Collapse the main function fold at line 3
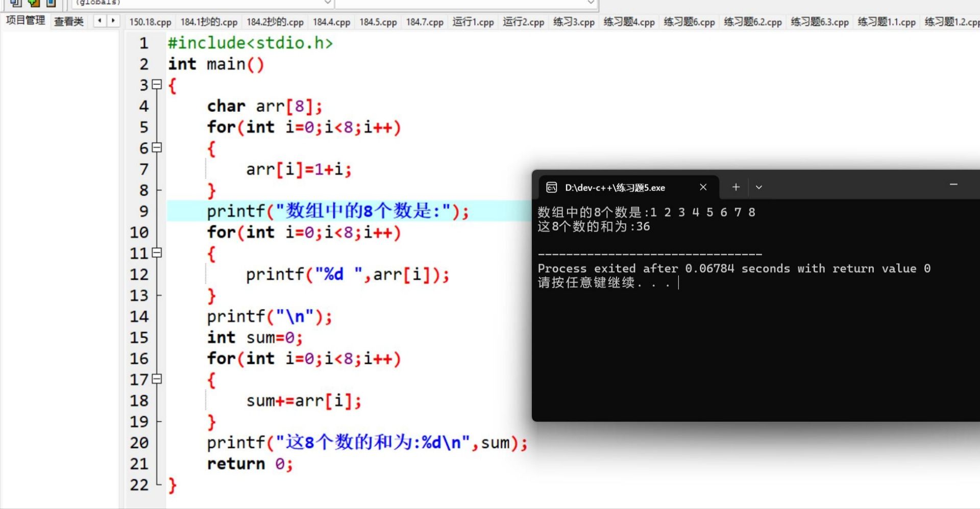The height and width of the screenshot is (509, 980). 157,85
